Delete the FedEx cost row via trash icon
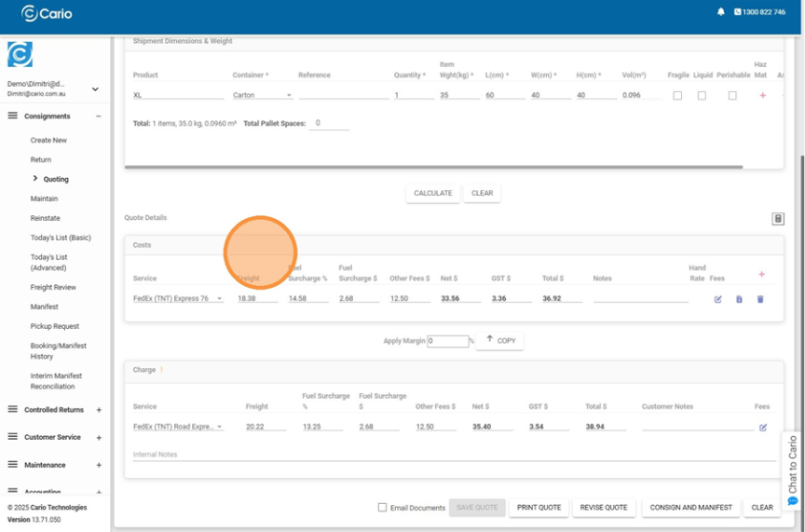The height and width of the screenshot is (532, 805). pyautogui.click(x=760, y=299)
